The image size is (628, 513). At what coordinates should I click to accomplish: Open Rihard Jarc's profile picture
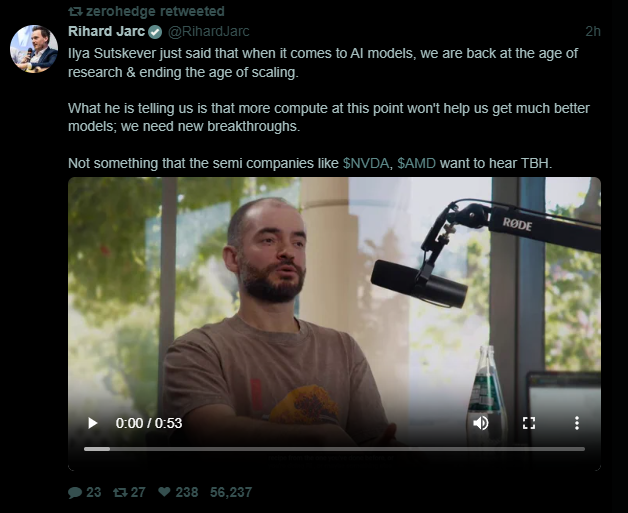coord(34,49)
